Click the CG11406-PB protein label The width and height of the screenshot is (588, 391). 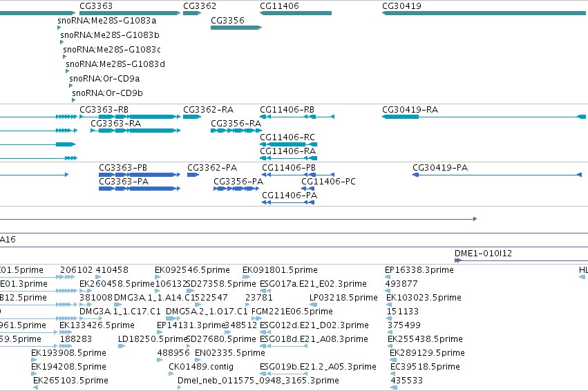click(x=289, y=168)
